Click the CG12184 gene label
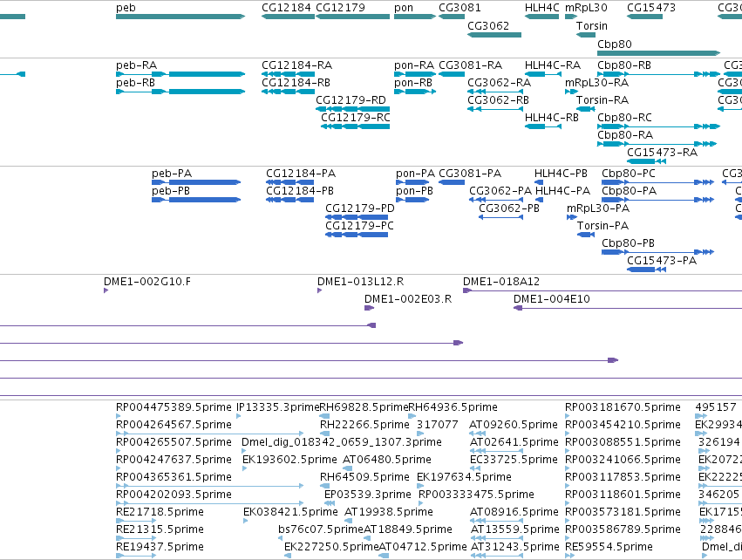This screenshot has width=742, height=560. click(286, 8)
